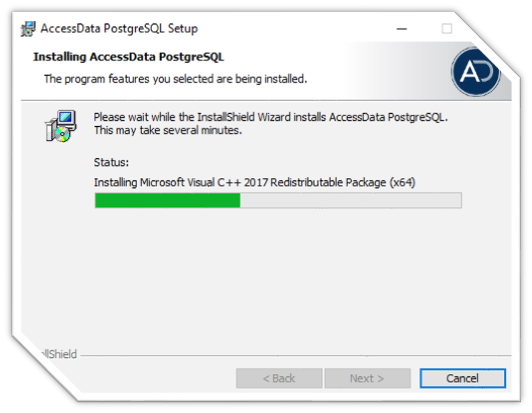The image size is (532, 413).
Task: Click the 'Please wait while' message text
Action: click(271, 117)
